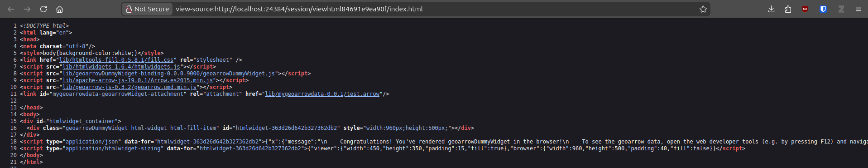The width and height of the screenshot is (868, 168).
Task: Click source line number 18
Action: click(x=14, y=142)
